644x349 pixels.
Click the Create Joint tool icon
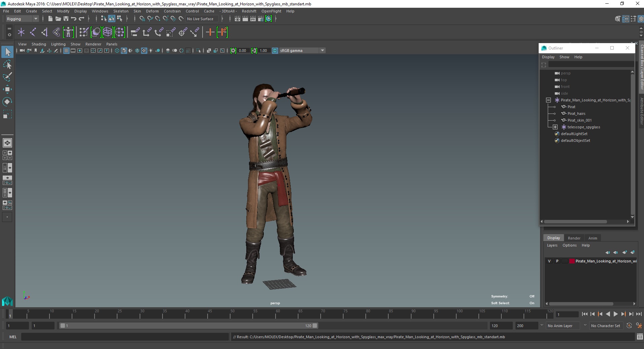click(x=33, y=32)
